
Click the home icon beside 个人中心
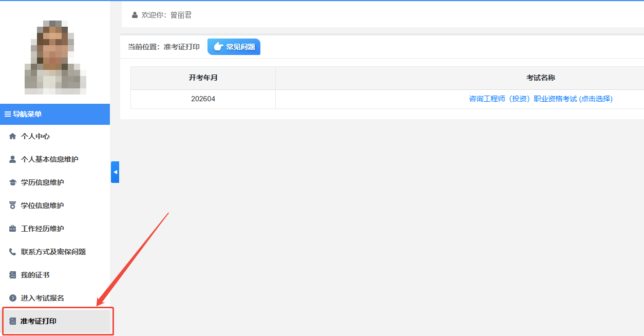[13, 137]
